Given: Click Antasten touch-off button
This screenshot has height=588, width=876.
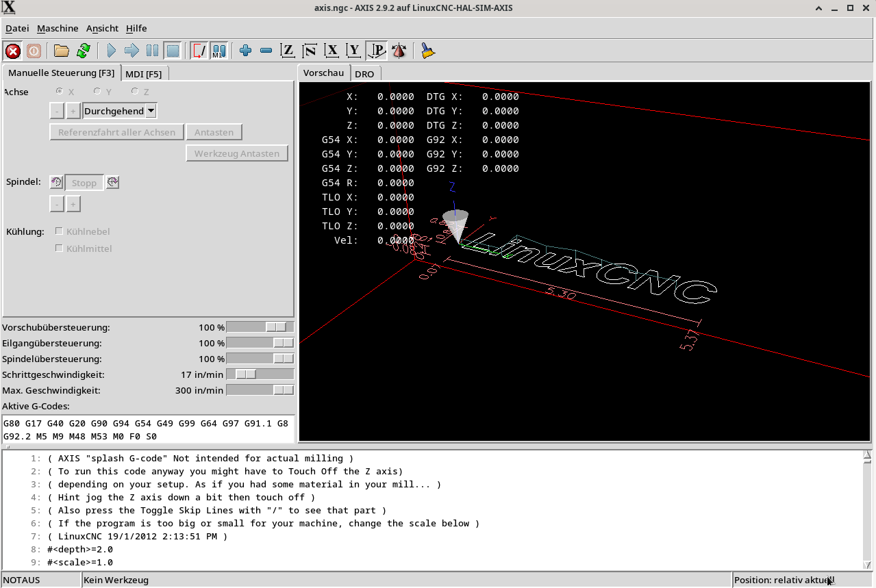Looking at the screenshot, I should pyautogui.click(x=214, y=132).
